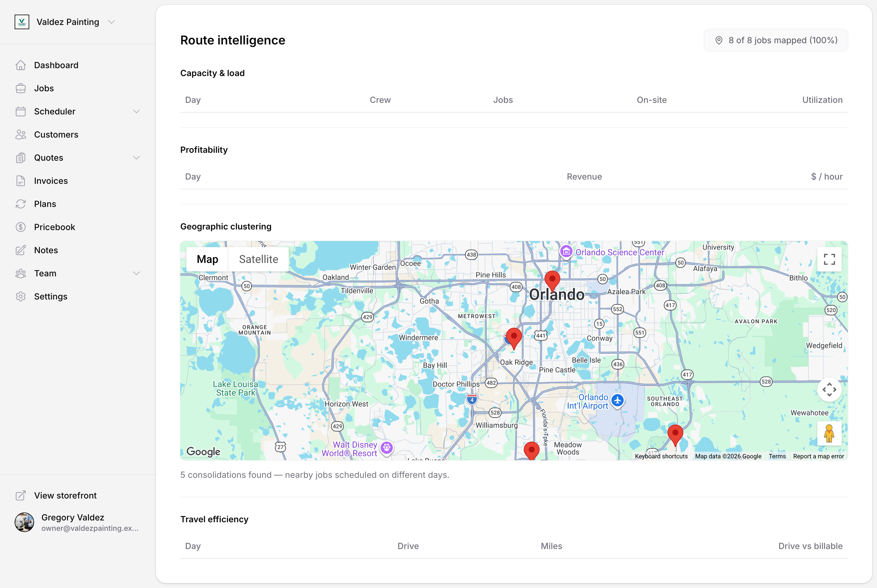Click the red pin near Meadow Woods
The width and height of the screenshot is (877, 588).
pos(531,451)
